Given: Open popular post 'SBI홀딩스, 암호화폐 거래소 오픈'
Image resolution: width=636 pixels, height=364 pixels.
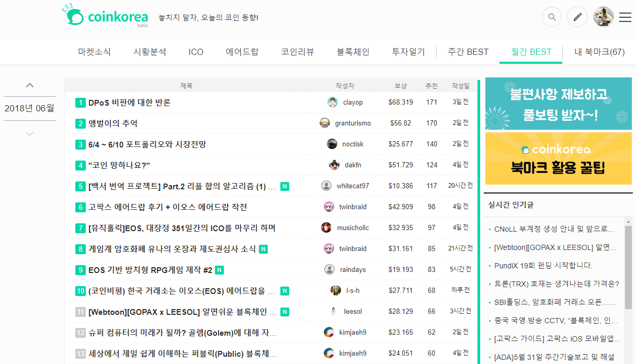Looking at the screenshot, I should [x=555, y=302].
